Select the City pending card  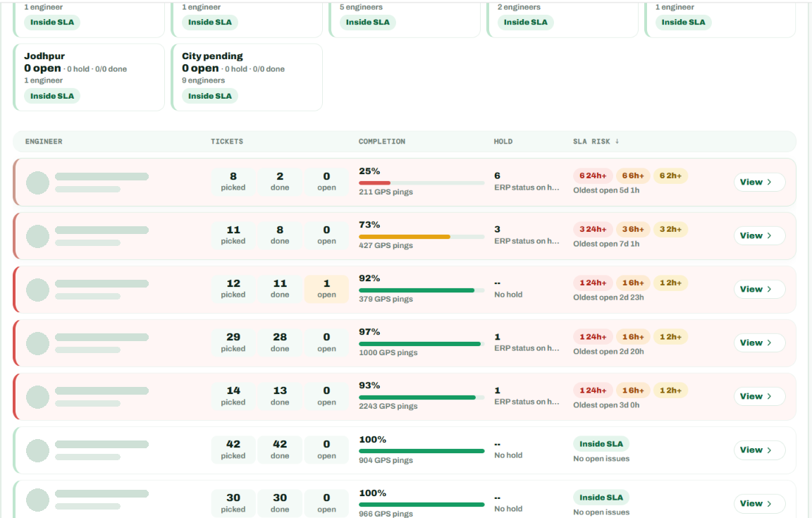(247, 78)
